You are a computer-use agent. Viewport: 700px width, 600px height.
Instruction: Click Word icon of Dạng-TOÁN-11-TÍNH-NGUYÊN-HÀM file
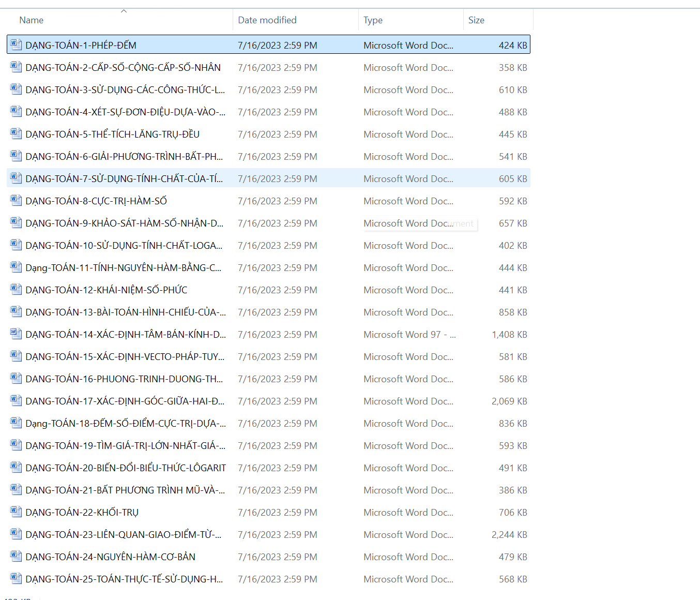(x=16, y=267)
